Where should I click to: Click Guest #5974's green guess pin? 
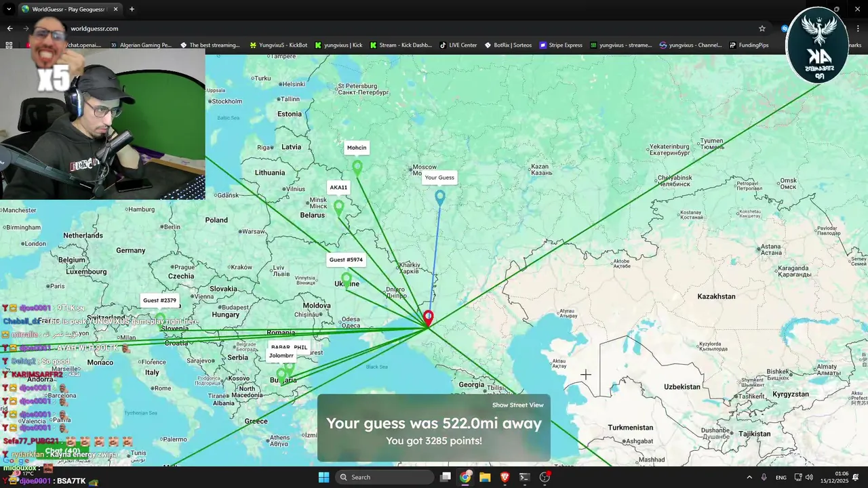(x=347, y=279)
